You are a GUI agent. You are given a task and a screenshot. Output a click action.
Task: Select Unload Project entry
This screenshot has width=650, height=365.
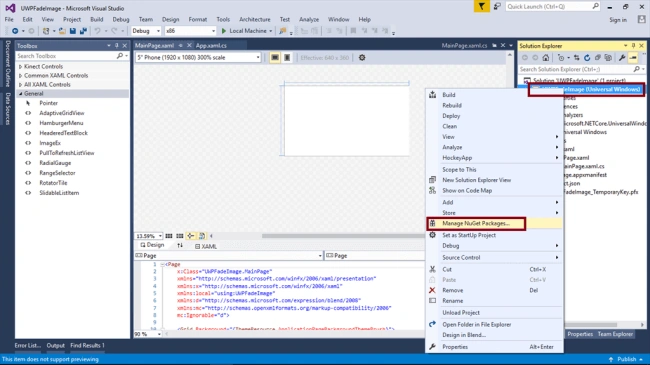pyautogui.click(x=461, y=313)
